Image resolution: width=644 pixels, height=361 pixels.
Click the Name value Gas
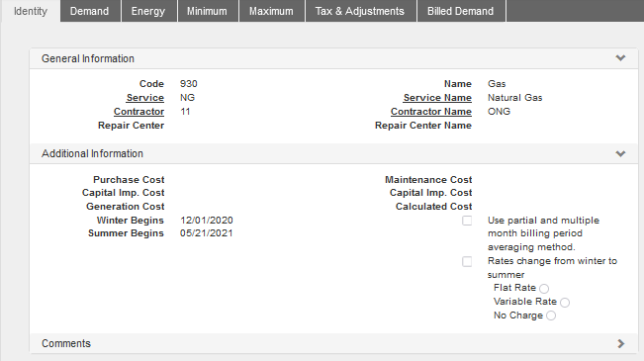(x=497, y=84)
